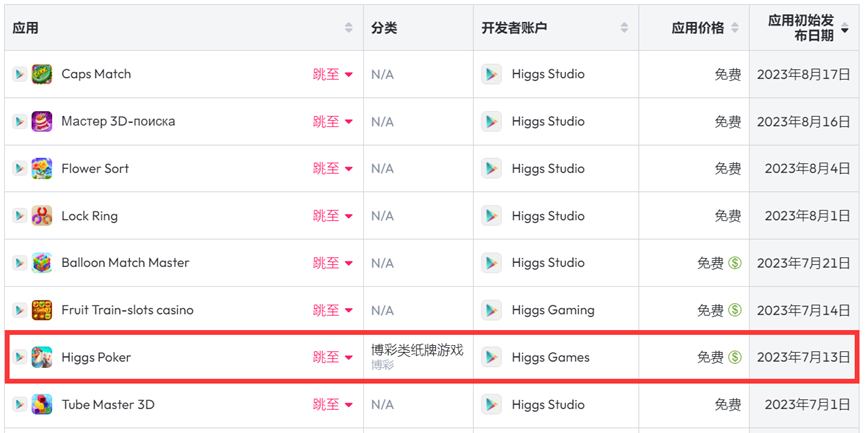Click the date 2023年7月14日
The image size is (865, 433).
pos(804,311)
